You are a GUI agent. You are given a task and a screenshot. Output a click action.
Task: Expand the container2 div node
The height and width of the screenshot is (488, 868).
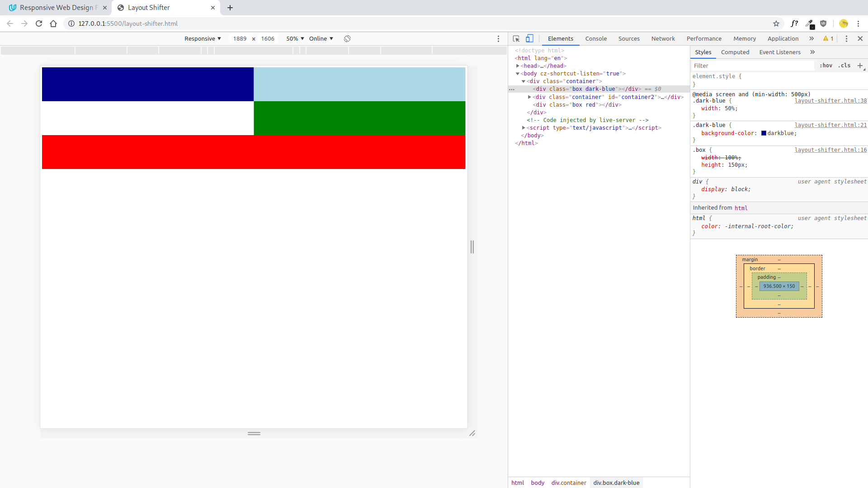point(529,97)
